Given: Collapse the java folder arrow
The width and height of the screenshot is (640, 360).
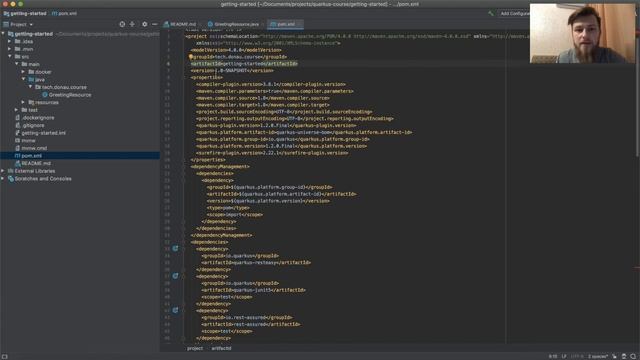Looking at the screenshot, I should tap(24, 79).
